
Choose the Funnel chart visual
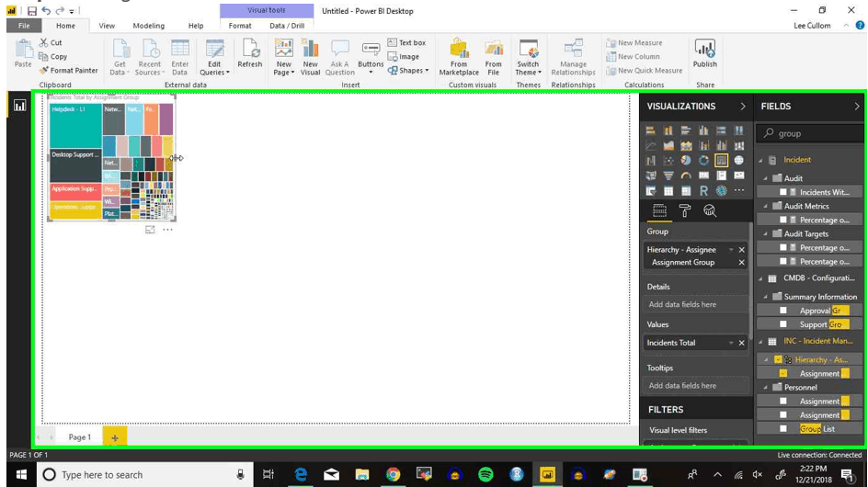click(668, 176)
